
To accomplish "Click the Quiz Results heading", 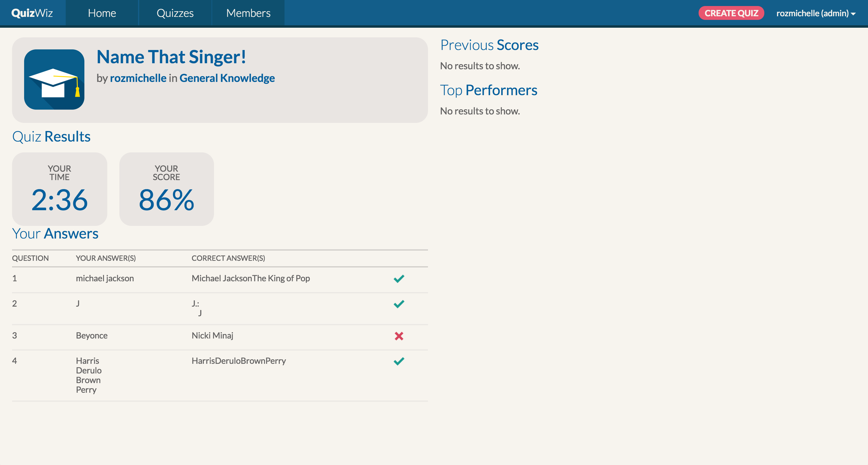I will (x=51, y=137).
